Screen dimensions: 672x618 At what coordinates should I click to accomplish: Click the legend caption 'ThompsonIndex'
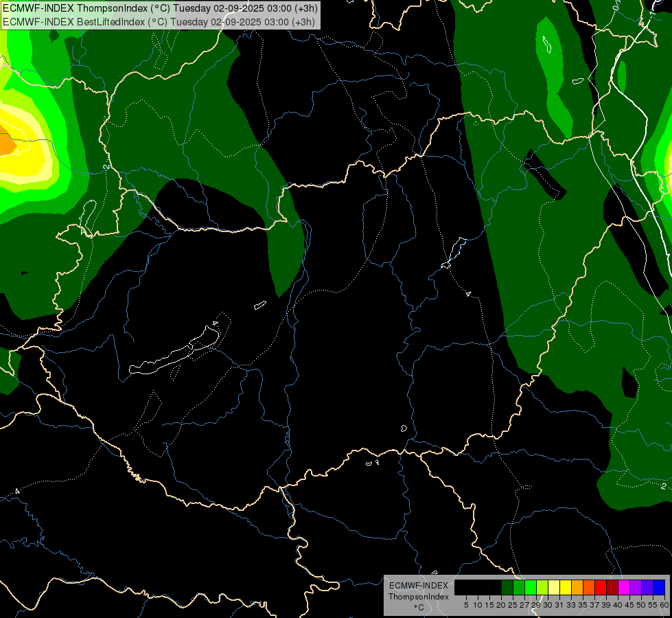(x=419, y=597)
